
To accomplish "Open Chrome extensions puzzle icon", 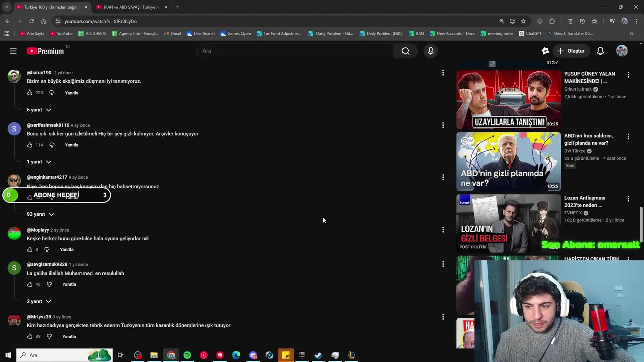I will tap(552, 21).
